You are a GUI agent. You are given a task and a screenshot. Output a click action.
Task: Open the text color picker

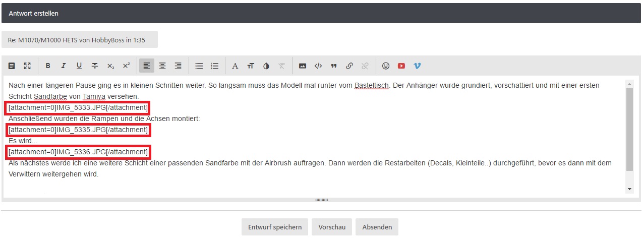pyautogui.click(x=266, y=66)
